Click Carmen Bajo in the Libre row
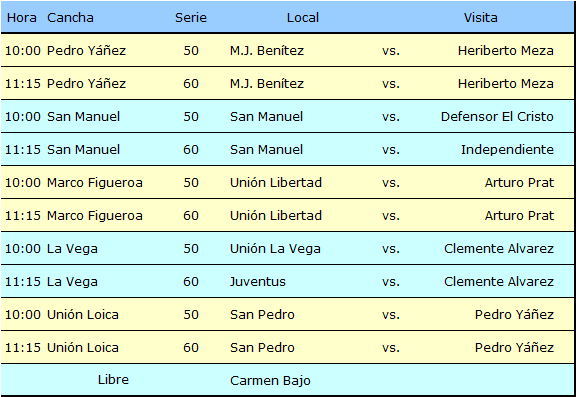 pos(270,381)
